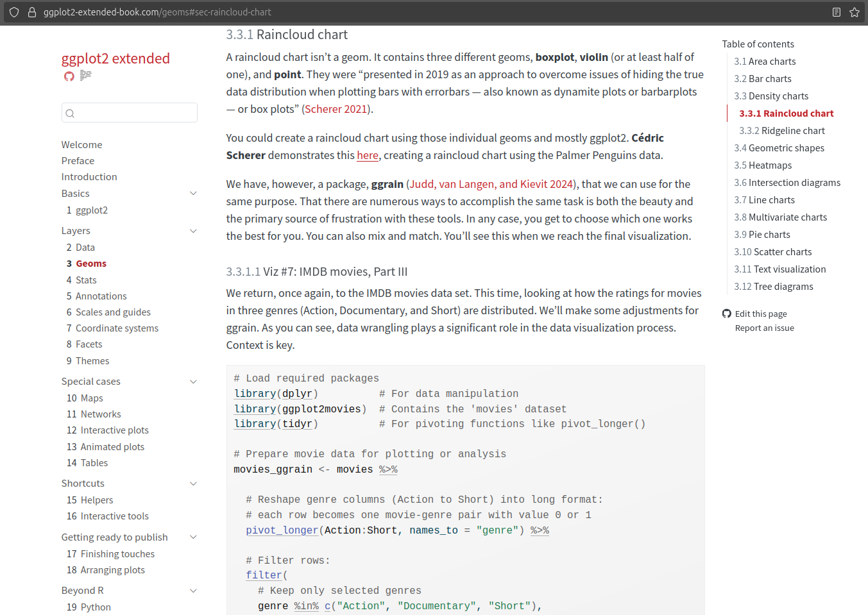
Task: Click the padlock site security icon
Action: coord(31,12)
